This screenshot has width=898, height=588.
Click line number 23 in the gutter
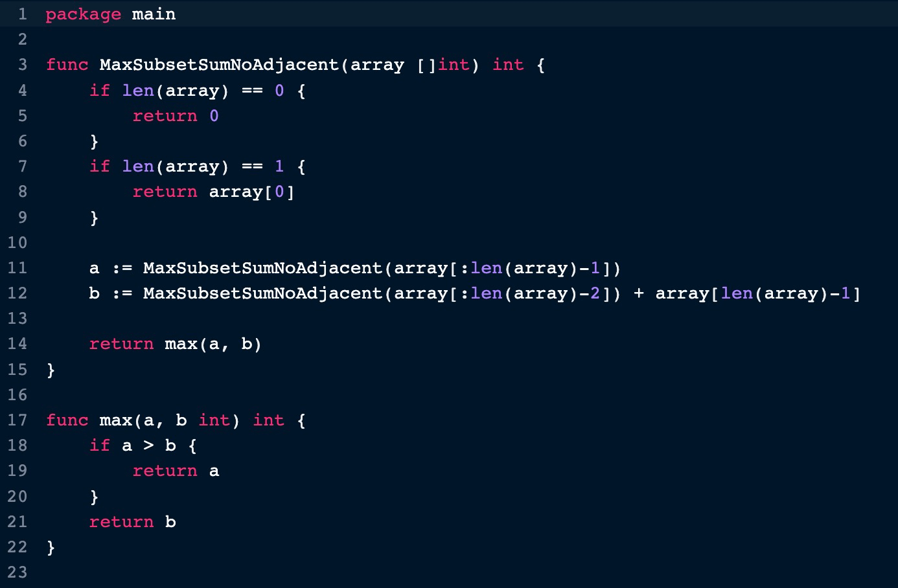click(17, 572)
